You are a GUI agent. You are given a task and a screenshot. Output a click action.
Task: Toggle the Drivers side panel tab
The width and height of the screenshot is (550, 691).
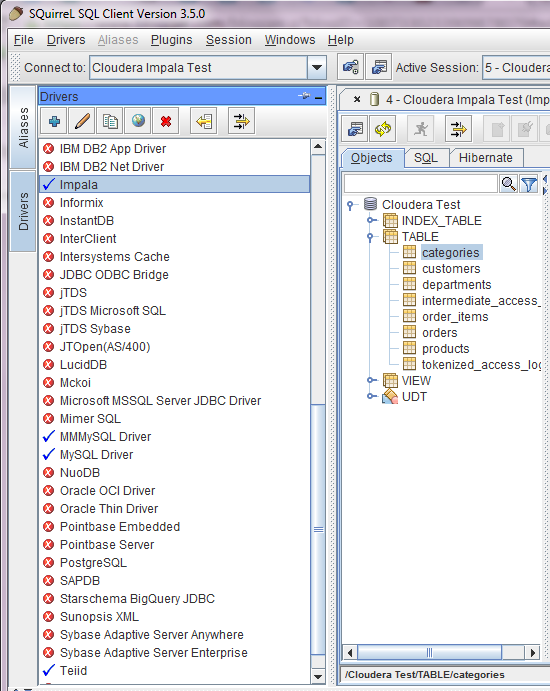pyautogui.click(x=23, y=211)
